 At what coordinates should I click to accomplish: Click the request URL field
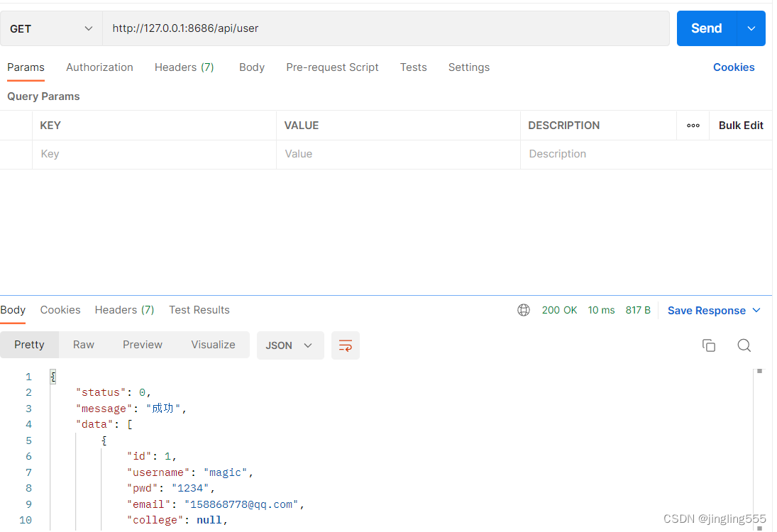(x=385, y=28)
